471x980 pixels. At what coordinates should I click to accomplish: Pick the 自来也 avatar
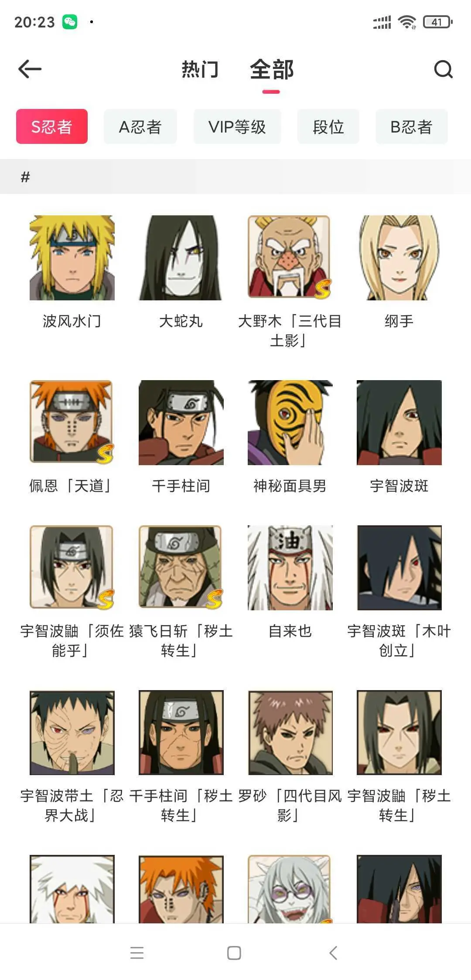click(290, 568)
